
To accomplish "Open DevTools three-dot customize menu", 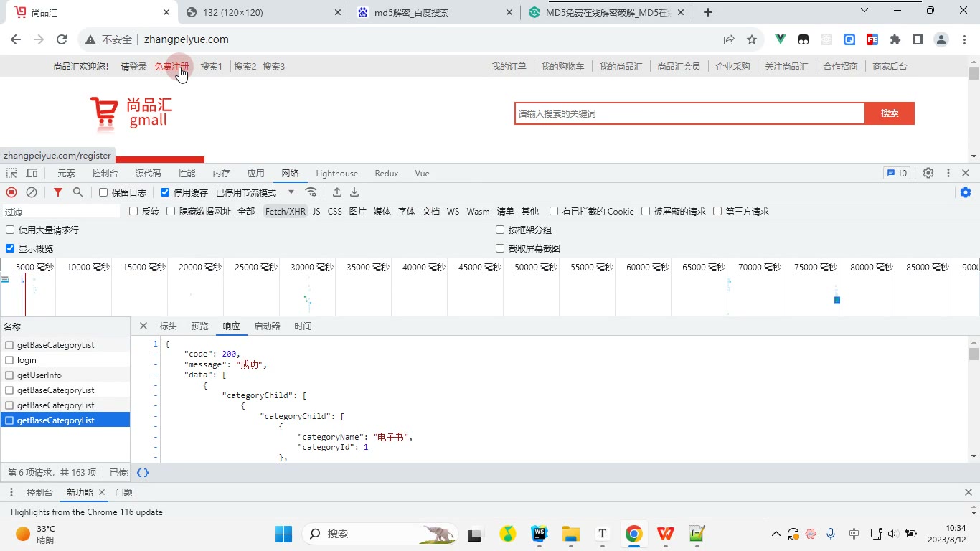I will (948, 173).
